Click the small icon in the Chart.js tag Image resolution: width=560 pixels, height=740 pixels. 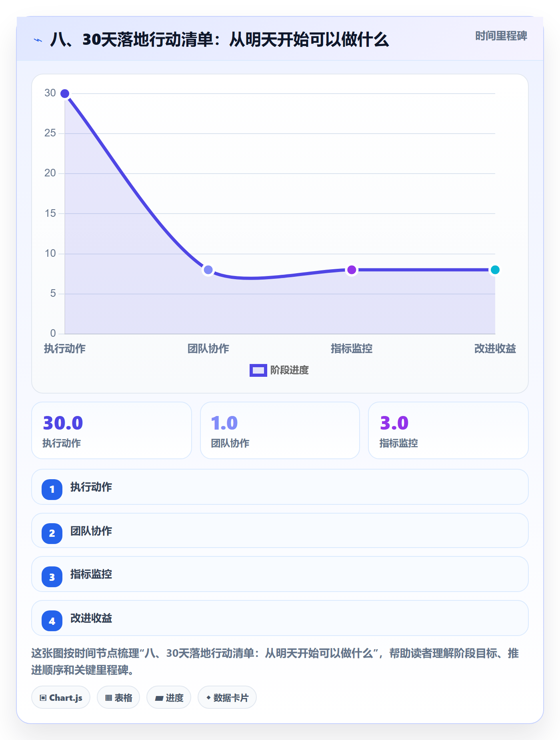click(43, 698)
